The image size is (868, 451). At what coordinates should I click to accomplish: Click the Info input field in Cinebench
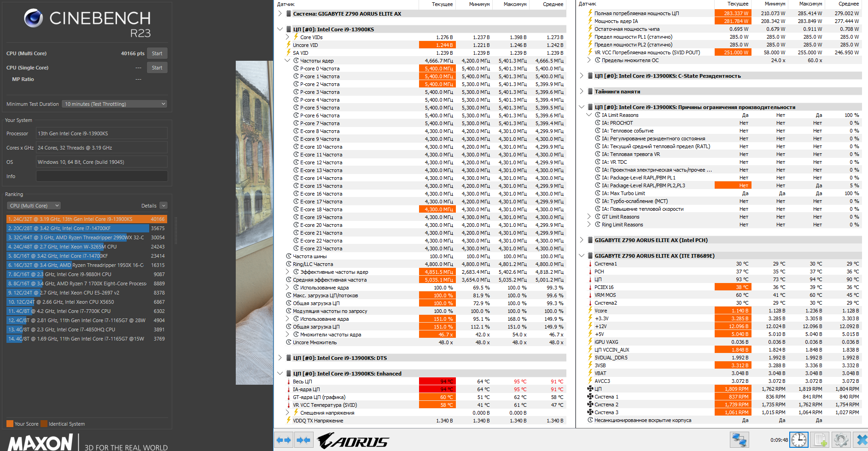102,176
